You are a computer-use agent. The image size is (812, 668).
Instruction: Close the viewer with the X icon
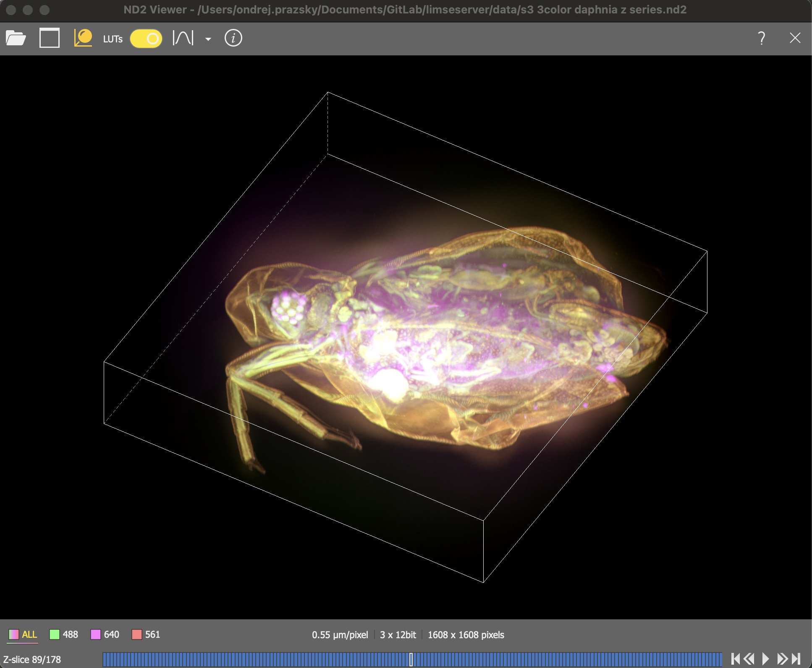(794, 39)
